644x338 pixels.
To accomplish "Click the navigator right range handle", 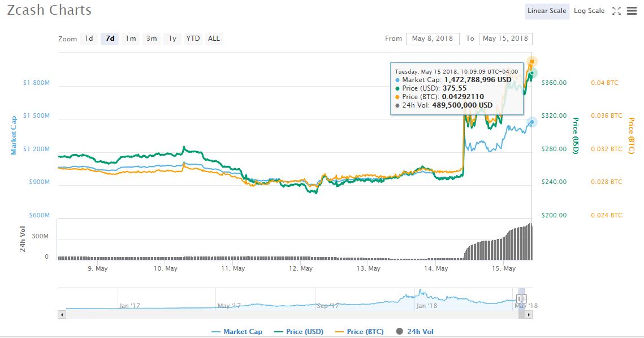I will [x=524, y=299].
